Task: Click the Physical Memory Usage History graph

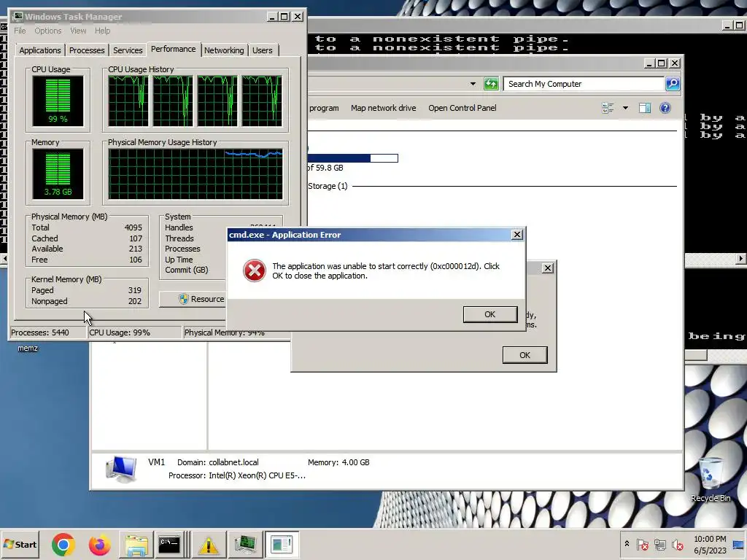Action: [196, 174]
